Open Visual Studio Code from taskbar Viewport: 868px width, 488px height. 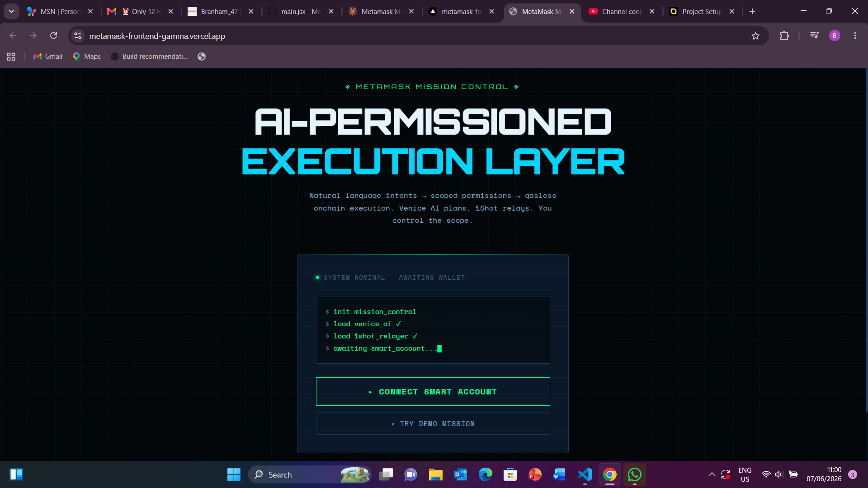point(585,474)
